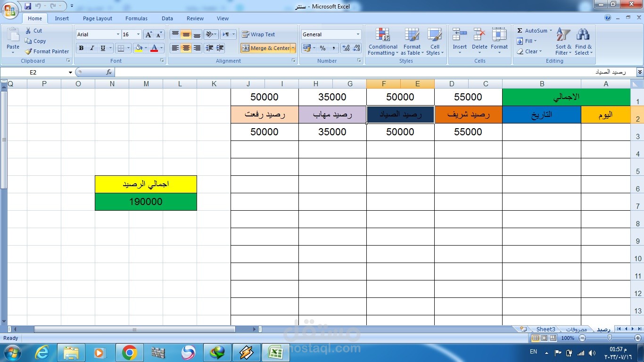Click the Increase Indent icon
Image resolution: width=644 pixels, height=362 pixels.
point(220,48)
